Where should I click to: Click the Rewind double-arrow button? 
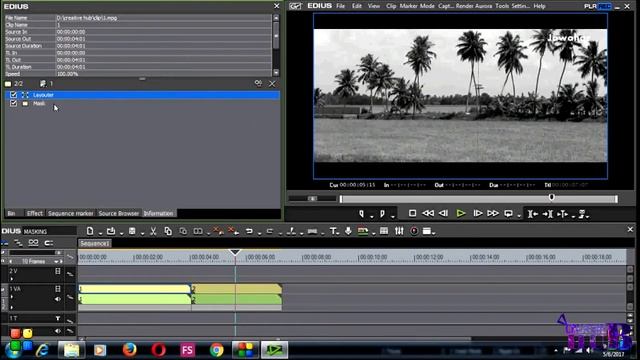click(x=428, y=213)
